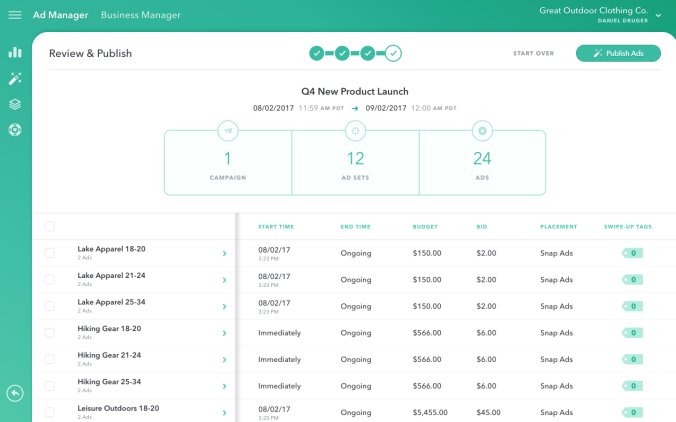Expand the Leisure Outdoors 18-20 chevron
The height and width of the screenshot is (422, 676).
224,413
